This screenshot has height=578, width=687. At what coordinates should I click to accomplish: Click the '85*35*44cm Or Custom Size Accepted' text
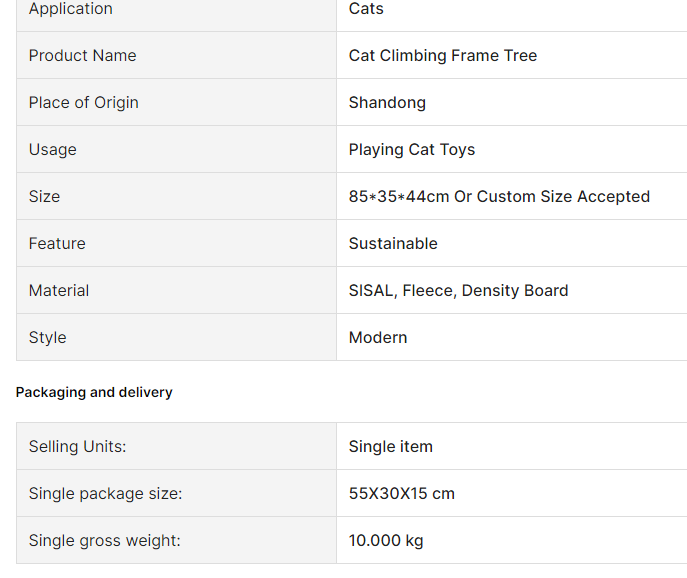point(499,197)
